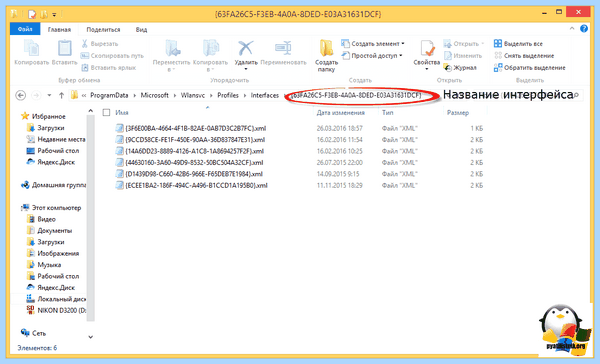Expand the Свойства dropdown arrow

click(427, 69)
